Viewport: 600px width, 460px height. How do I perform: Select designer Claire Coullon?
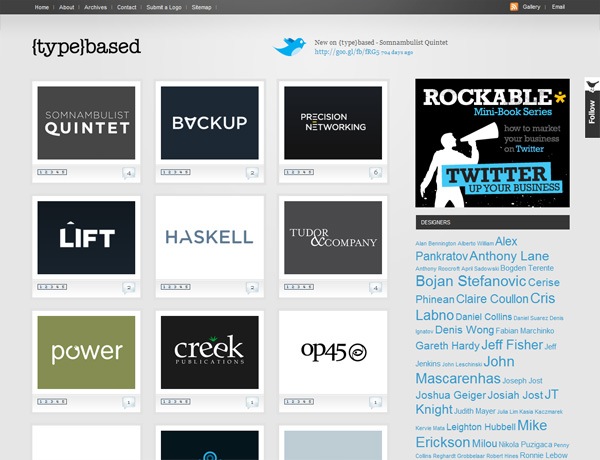(492, 299)
